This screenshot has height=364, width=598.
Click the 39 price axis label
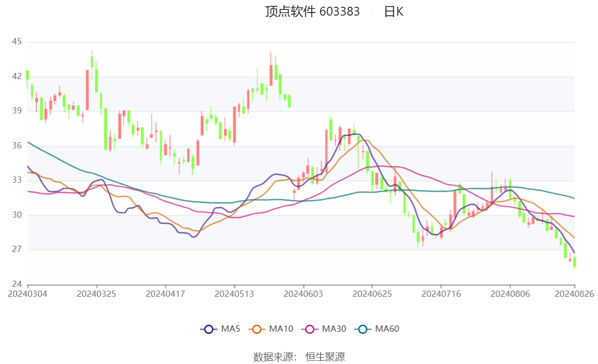[17, 111]
